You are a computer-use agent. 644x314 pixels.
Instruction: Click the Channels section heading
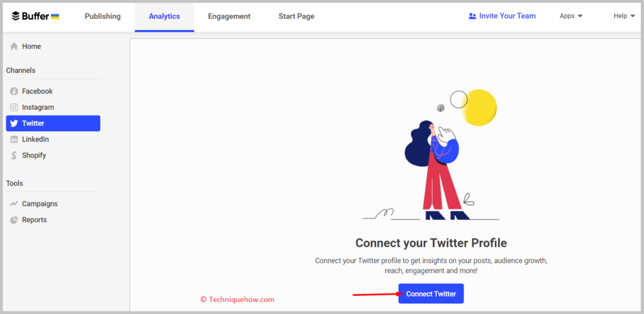(x=21, y=70)
